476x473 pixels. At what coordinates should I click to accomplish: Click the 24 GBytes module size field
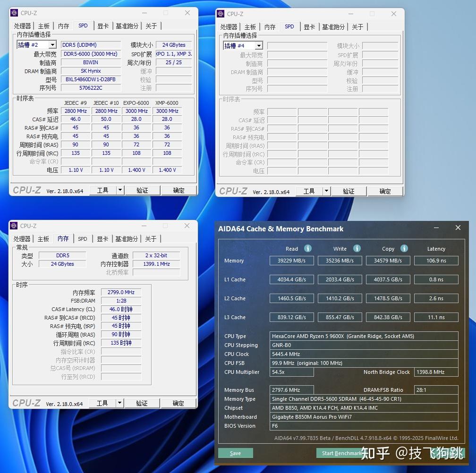click(174, 45)
